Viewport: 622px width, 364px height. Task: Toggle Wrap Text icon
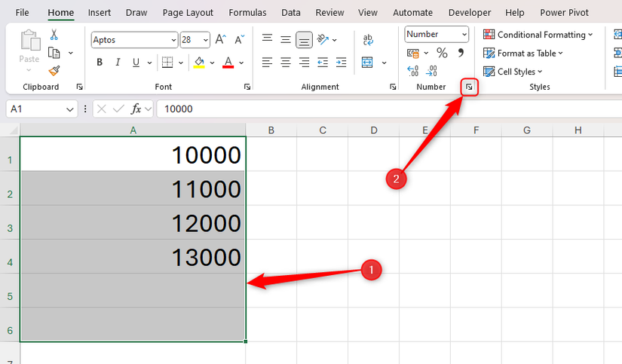[x=368, y=40]
